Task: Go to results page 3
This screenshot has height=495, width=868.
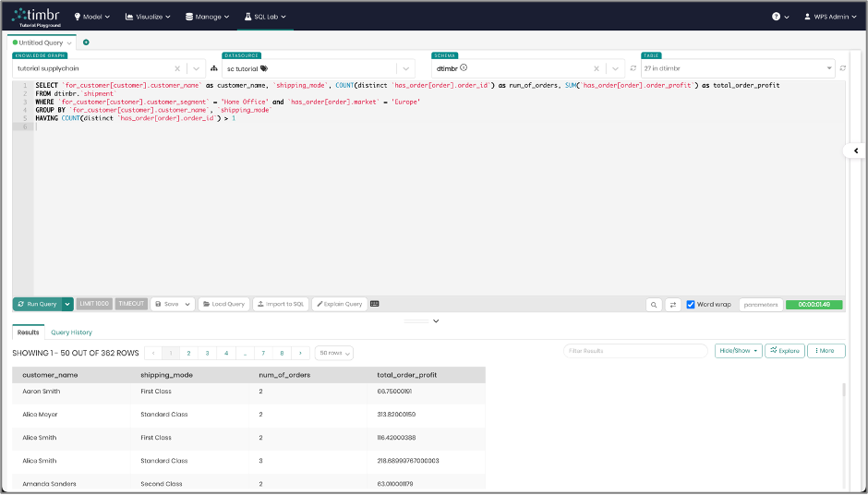Action: [x=207, y=354]
